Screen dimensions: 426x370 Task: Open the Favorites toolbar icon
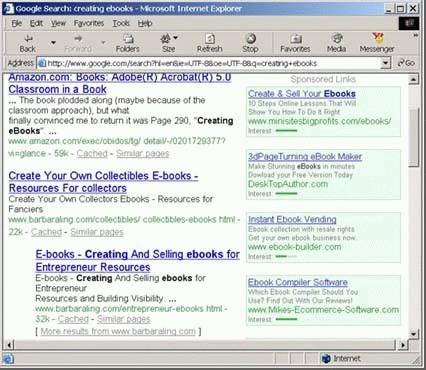tap(295, 43)
